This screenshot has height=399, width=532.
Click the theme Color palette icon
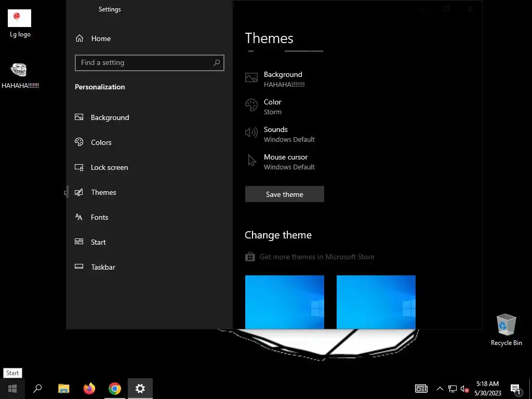251,105
